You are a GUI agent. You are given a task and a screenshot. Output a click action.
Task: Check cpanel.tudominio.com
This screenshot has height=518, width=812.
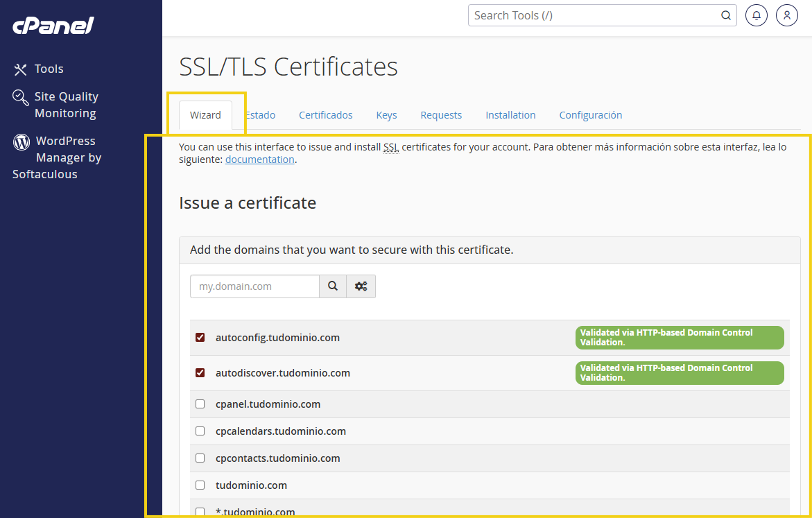pyautogui.click(x=200, y=404)
